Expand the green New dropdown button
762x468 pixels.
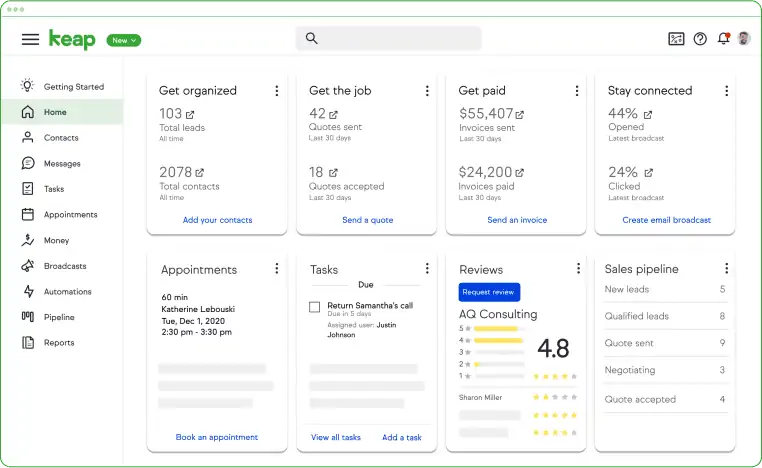(x=124, y=40)
